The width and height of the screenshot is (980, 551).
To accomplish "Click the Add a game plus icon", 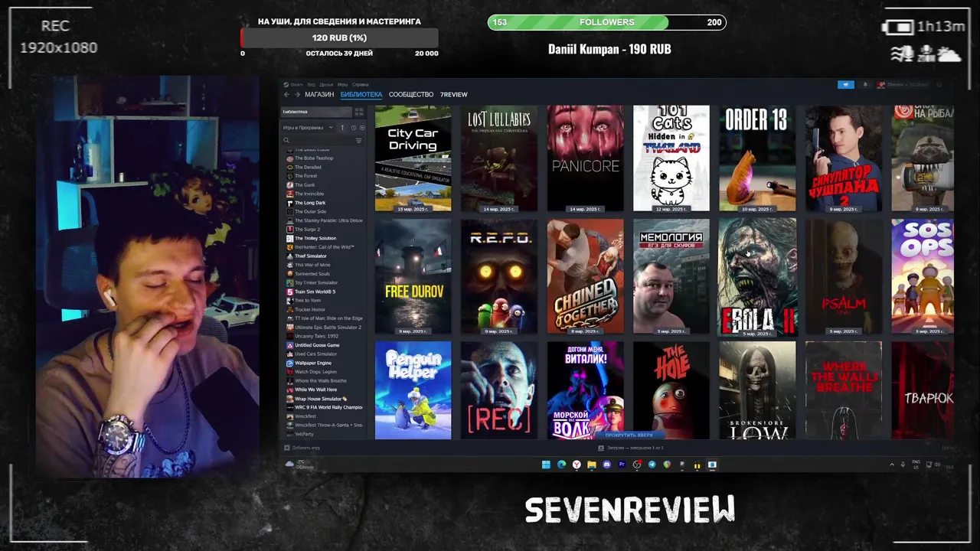I will [287, 448].
